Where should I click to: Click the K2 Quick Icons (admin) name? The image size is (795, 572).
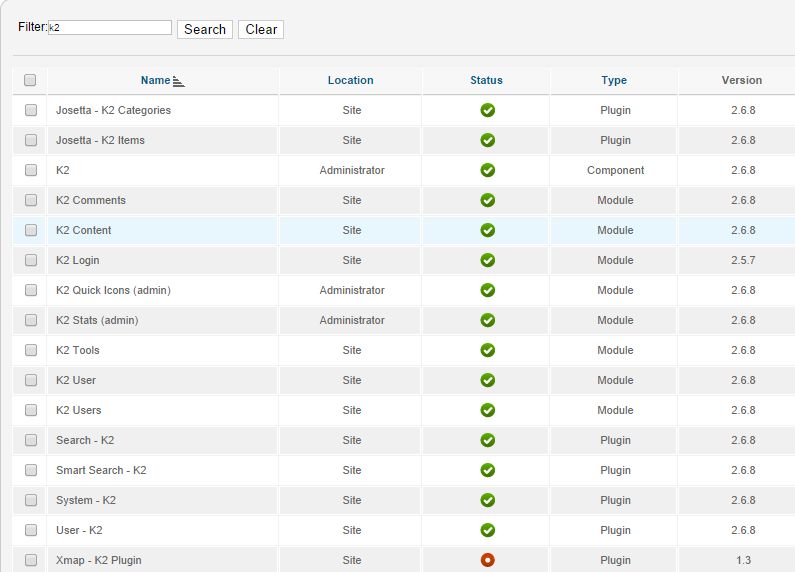pyautogui.click(x=113, y=290)
